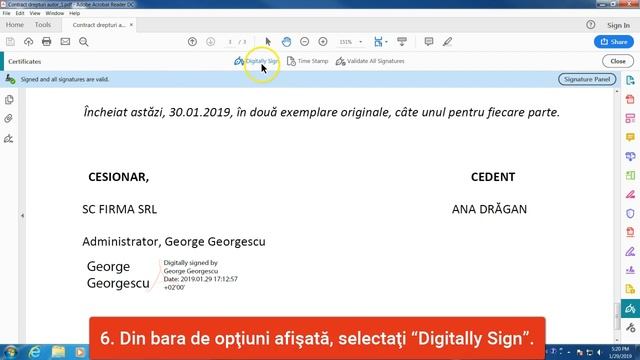Open the Help menu
Image resolution: width=640 pixels, height=360 pixels.
74,13
